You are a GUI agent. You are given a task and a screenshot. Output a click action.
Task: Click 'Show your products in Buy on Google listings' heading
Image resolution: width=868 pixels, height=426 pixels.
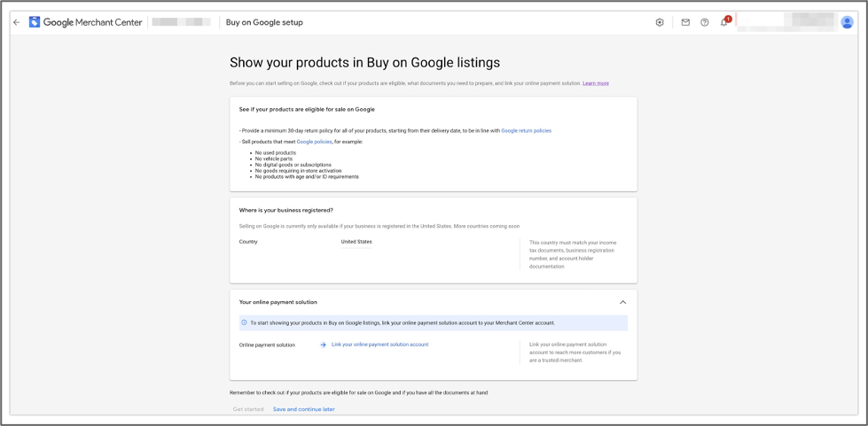(364, 63)
